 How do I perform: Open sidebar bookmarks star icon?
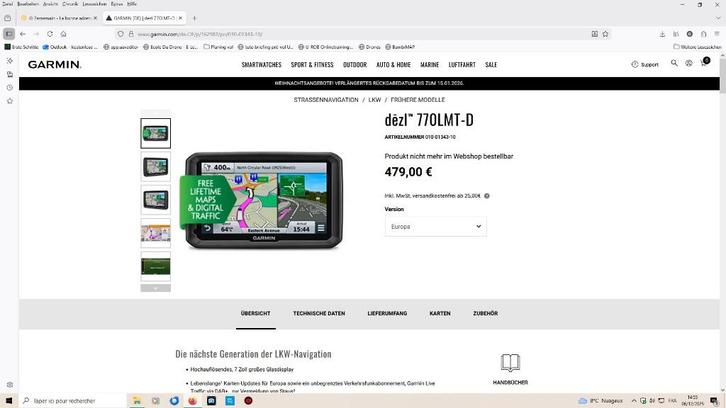click(10, 101)
